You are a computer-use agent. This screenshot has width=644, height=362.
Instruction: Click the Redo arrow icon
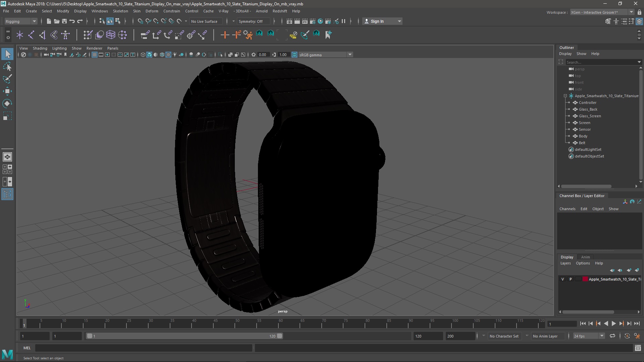tap(80, 21)
